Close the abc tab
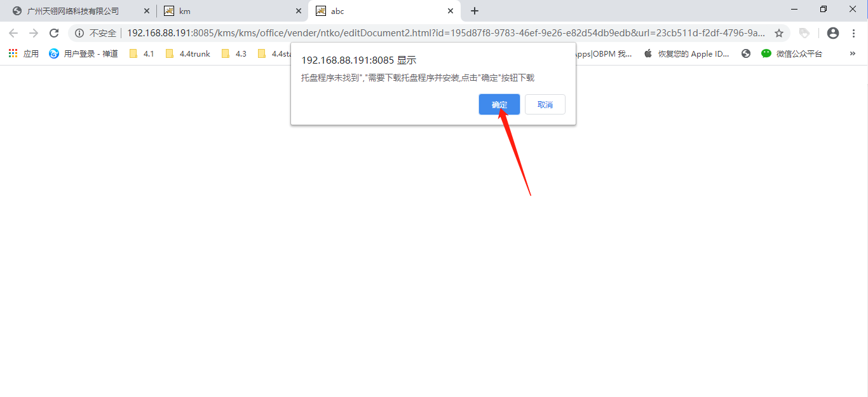The width and height of the screenshot is (868, 397). [x=451, y=11]
